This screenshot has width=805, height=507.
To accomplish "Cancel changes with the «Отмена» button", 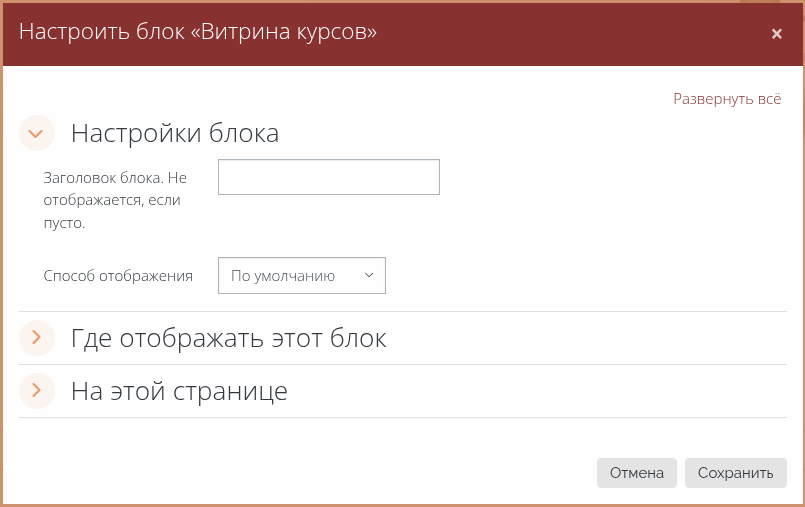I will (x=636, y=473).
